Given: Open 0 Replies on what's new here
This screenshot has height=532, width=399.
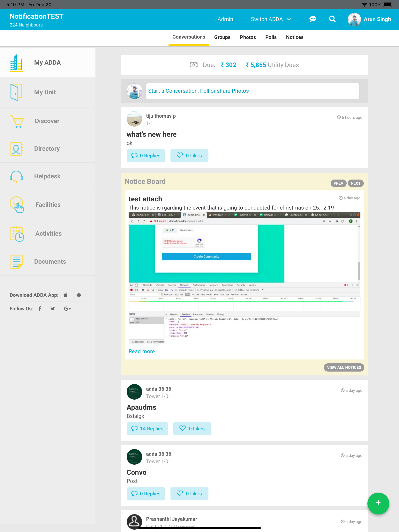Looking at the screenshot, I should click(x=146, y=156).
